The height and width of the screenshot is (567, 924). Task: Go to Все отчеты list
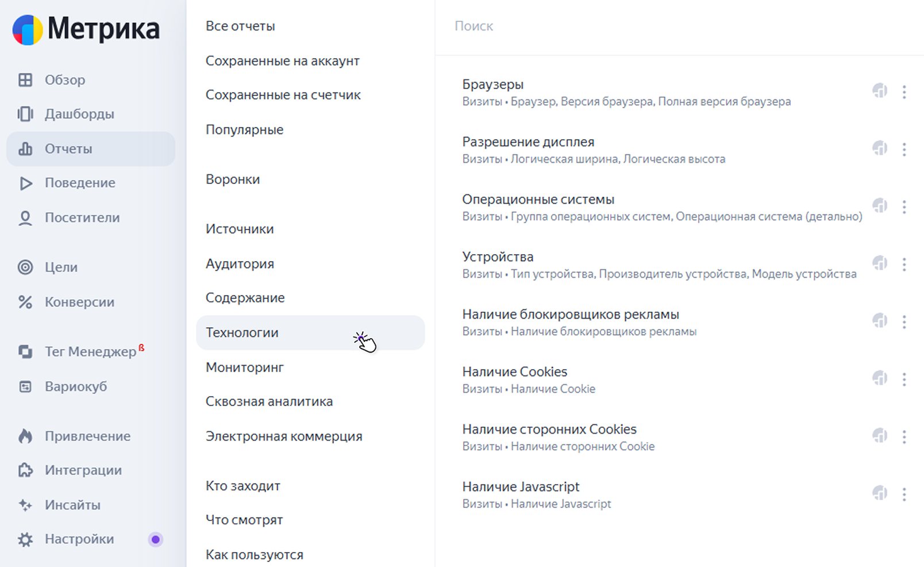click(x=240, y=26)
